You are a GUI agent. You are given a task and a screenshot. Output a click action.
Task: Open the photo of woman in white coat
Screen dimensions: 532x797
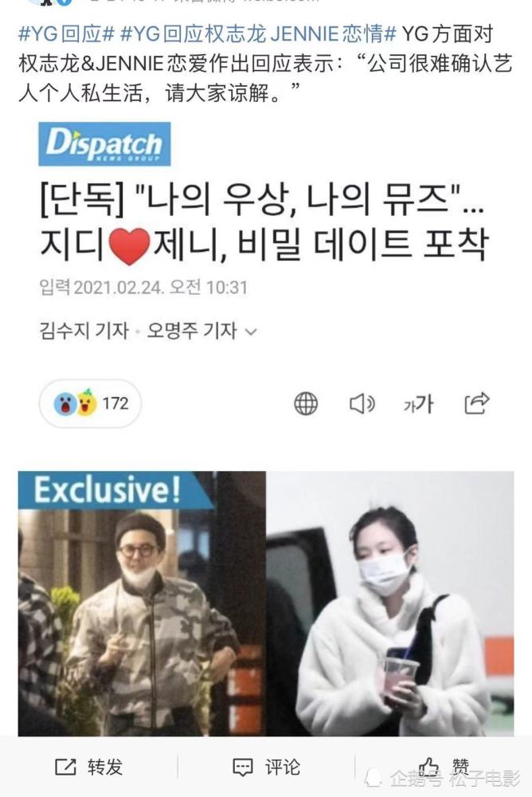[x=390, y=603]
